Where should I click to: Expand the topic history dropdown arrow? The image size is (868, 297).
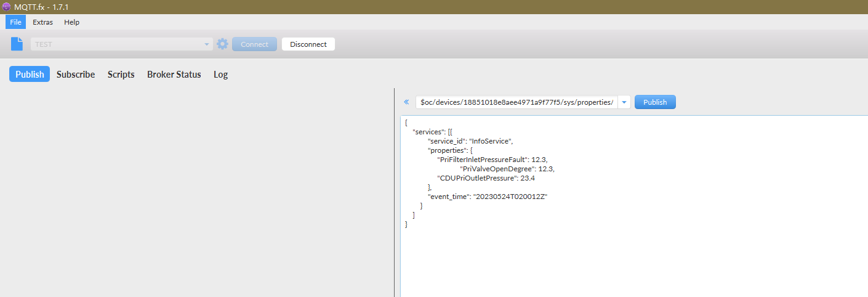(x=624, y=102)
